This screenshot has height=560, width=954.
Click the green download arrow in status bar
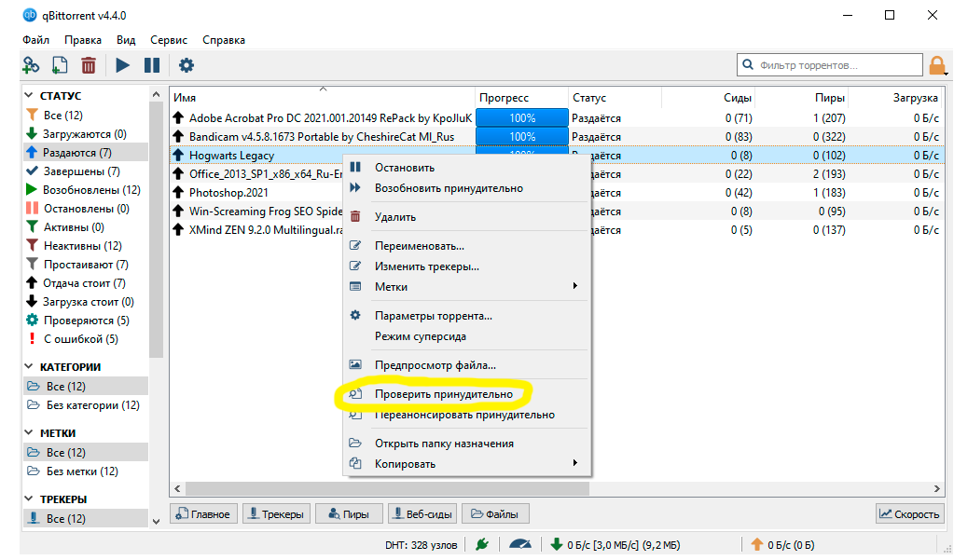pos(556,544)
